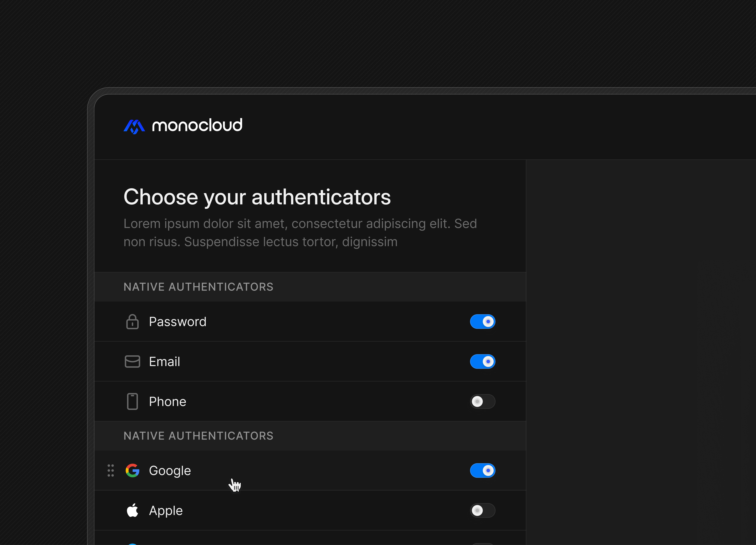Disable the Password authenticator toggle
This screenshot has width=756, height=545.
(x=482, y=322)
